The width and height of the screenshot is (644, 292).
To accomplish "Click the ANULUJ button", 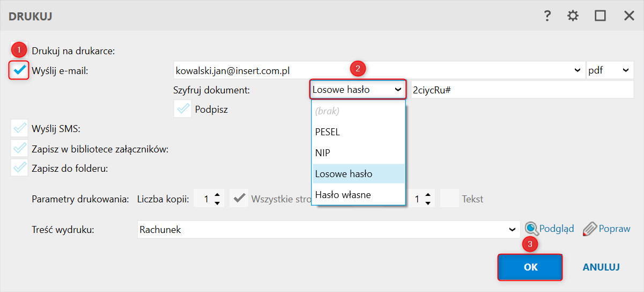I will pyautogui.click(x=601, y=267).
